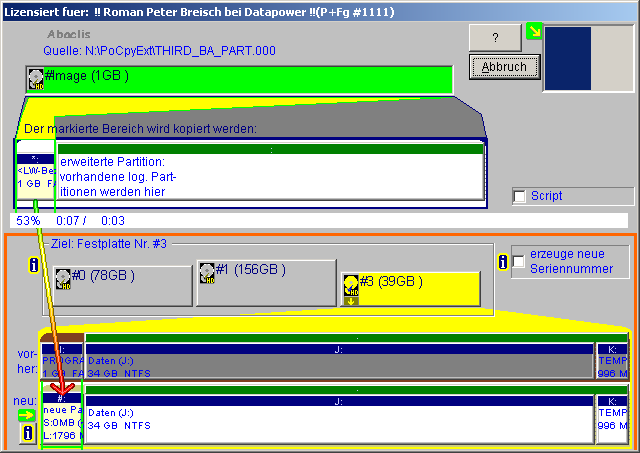This screenshot has width=640, height=453.
Task: Click the info icon beside 'erzeuge neue Seriennummer'
Action: coord(503,261)
